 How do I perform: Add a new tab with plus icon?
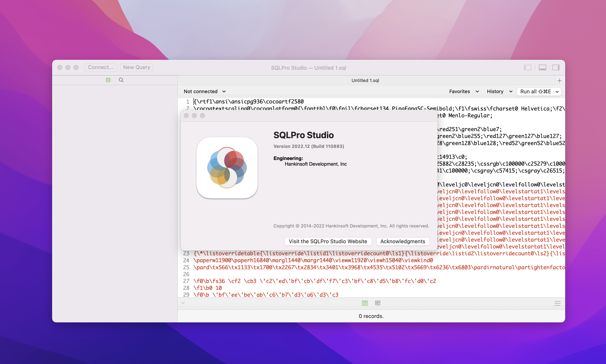(559, 80)
